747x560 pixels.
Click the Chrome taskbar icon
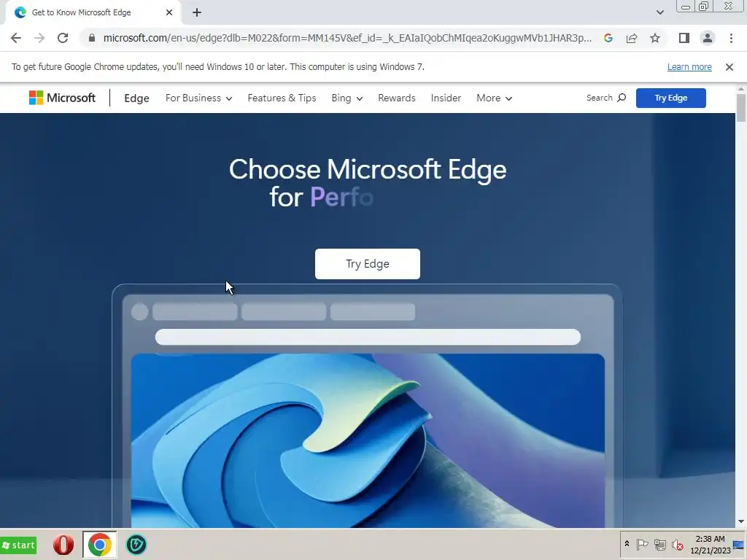pos(99,545)
